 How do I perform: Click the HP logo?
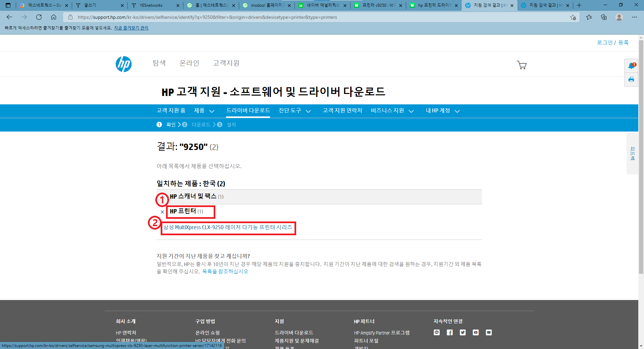[x=123, y=64]
